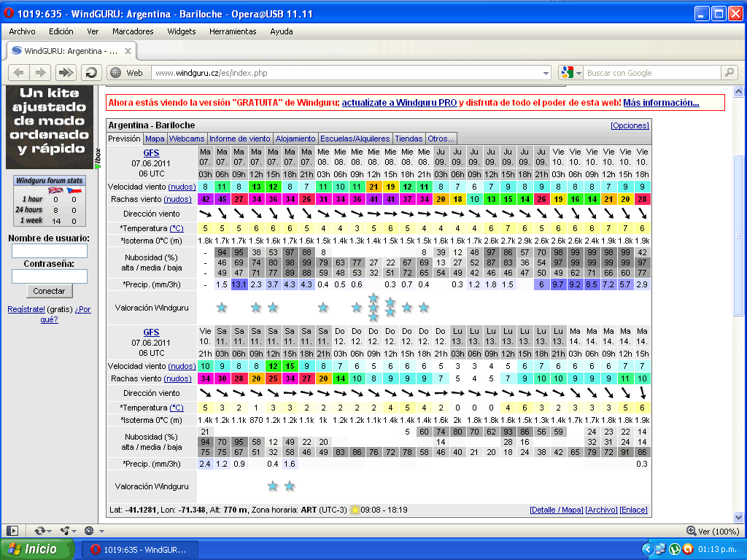747x560 pixels.
Task: Open the [Enlace] link
Action: 634,510
